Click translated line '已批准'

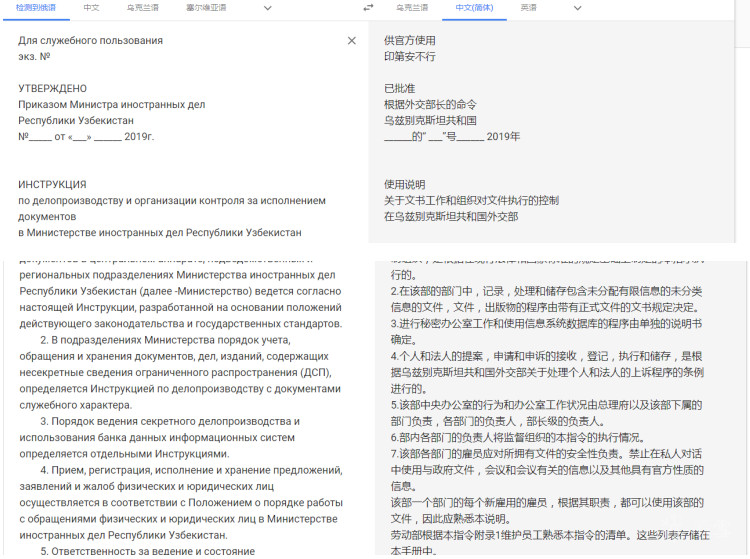click(x=399, y=88)
